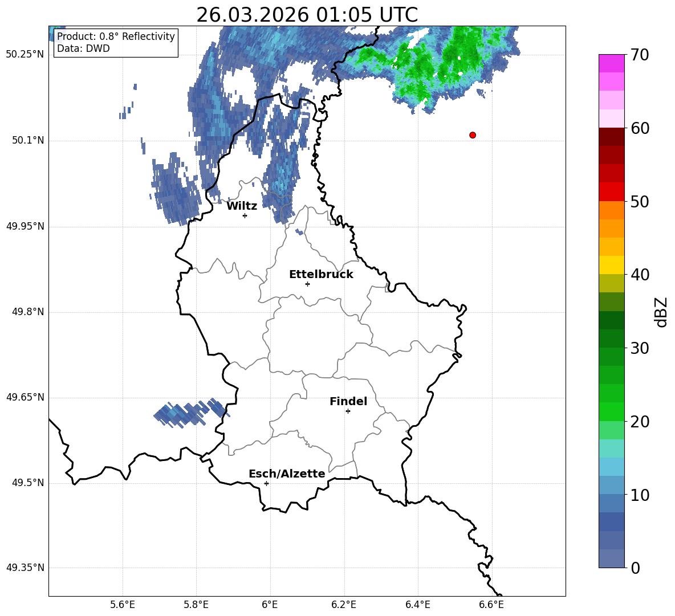The height and width of the screenshot is (616, 675).
Task: Click 'Data: DWD' legend text
Action: click(83, 48)
